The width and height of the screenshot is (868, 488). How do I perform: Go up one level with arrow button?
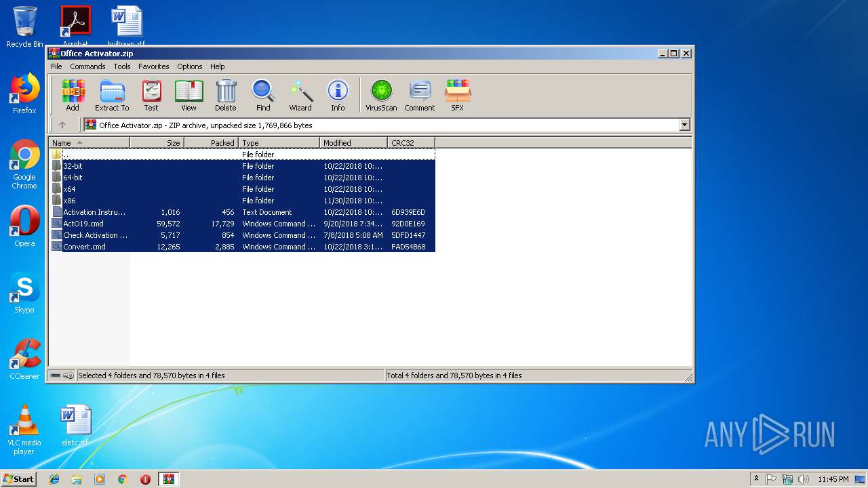point(62,125)
